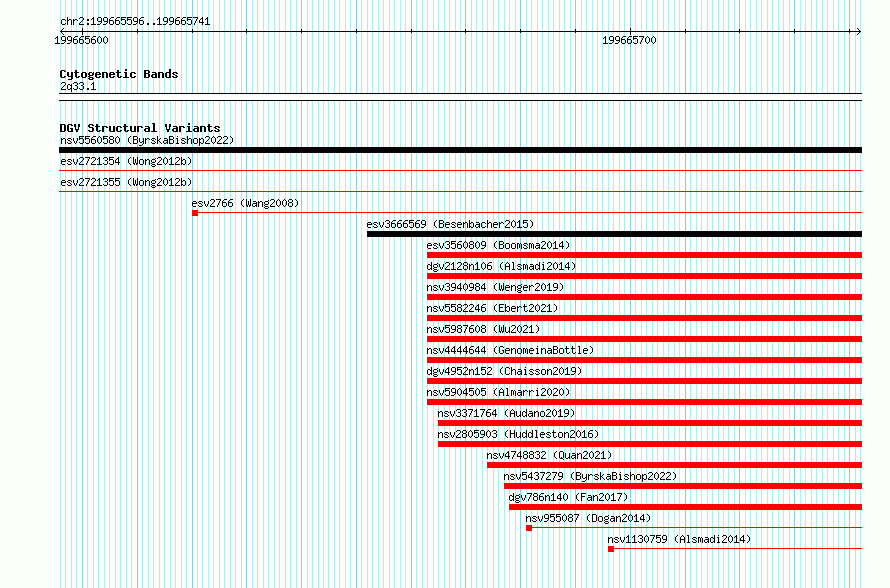The height and width of the screenshot is (588, 890).
Task: Select the red bar under nsv4748832
Action: click(x=674, y=465)
